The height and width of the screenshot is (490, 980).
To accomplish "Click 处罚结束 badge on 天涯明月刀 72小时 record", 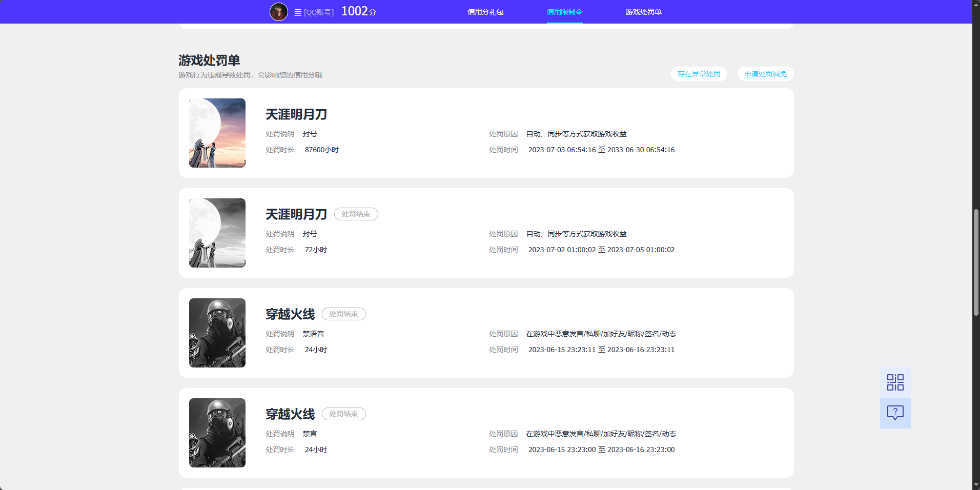I will (x=356, y=214).
